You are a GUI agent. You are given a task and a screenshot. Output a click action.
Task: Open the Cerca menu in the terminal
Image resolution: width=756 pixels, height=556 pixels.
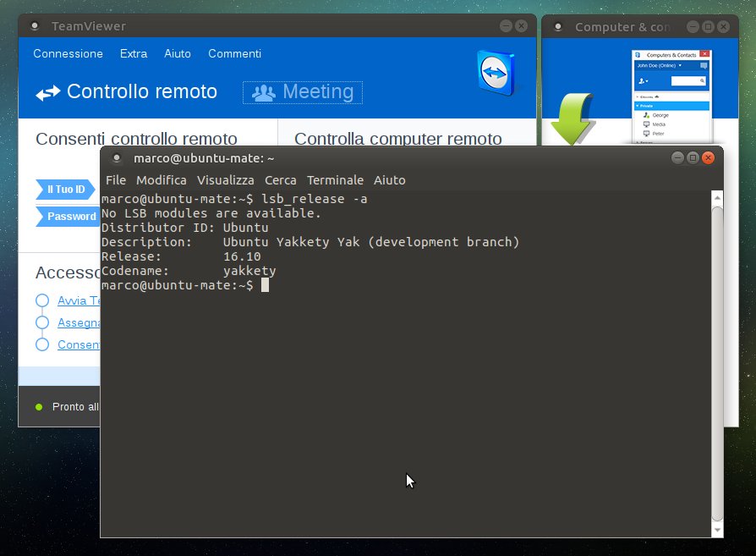(x=281, y=180)
